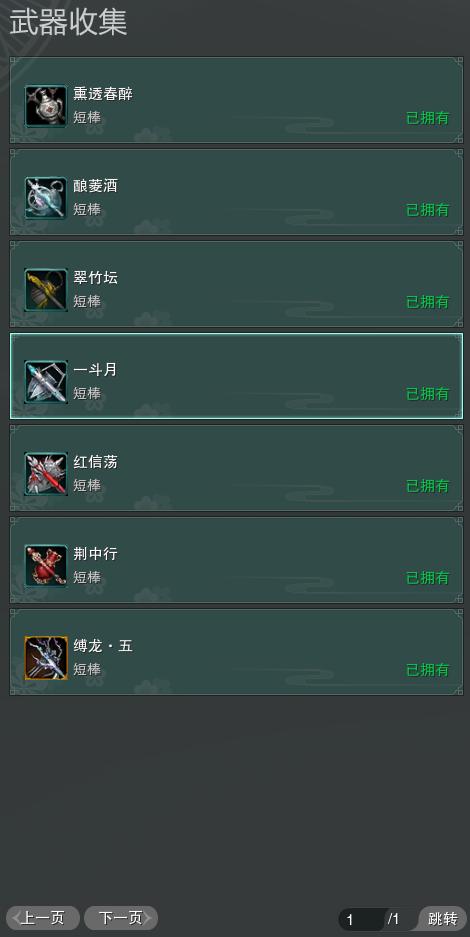Viewport: 470px width, 937px height.
Task: Select the 荆中行 red gourd icon
Action: click(x=46, y=566)
